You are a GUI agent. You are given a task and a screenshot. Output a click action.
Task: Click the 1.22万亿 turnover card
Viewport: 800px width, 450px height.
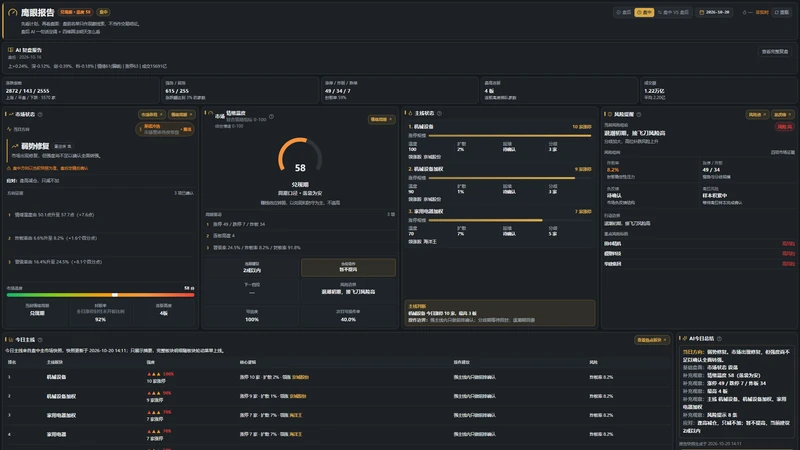coord(719,90)
